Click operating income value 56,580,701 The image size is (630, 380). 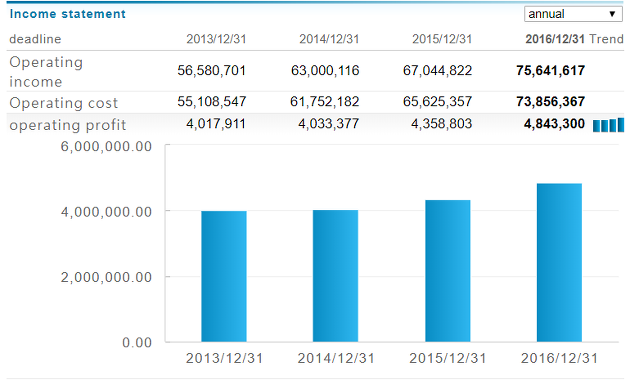pyautogui.click(x=212, y=71)
